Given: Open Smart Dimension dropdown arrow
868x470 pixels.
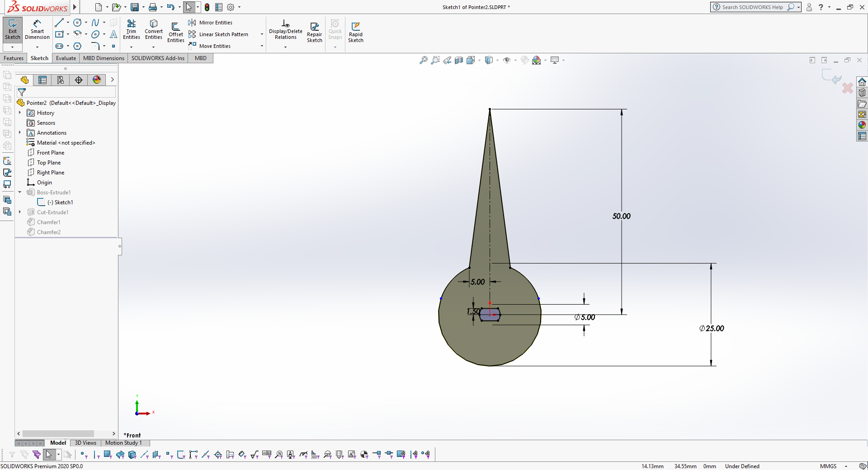Looking at the screenshot, I should pos(37,47).
